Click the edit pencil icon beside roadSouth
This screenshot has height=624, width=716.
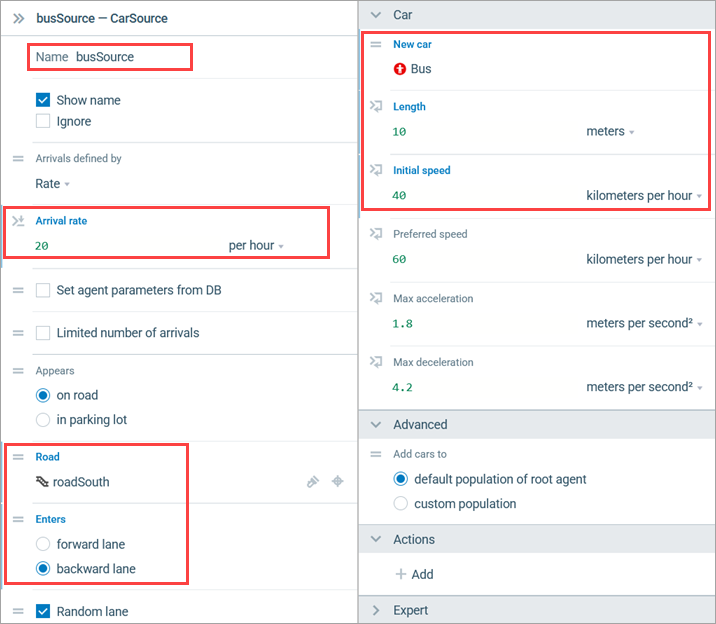(313, 482)
